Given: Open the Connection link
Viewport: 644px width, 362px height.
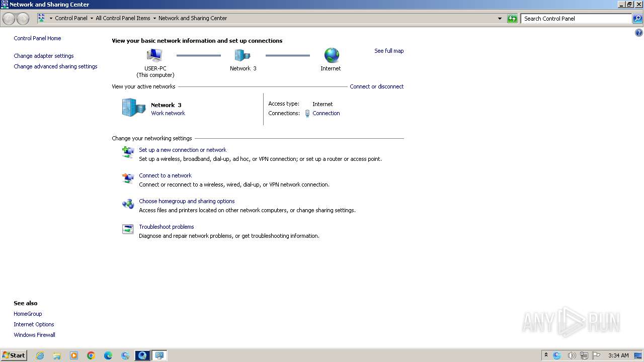Looking at the screenshot, I should pyautogui.click(x=326, y=113).
